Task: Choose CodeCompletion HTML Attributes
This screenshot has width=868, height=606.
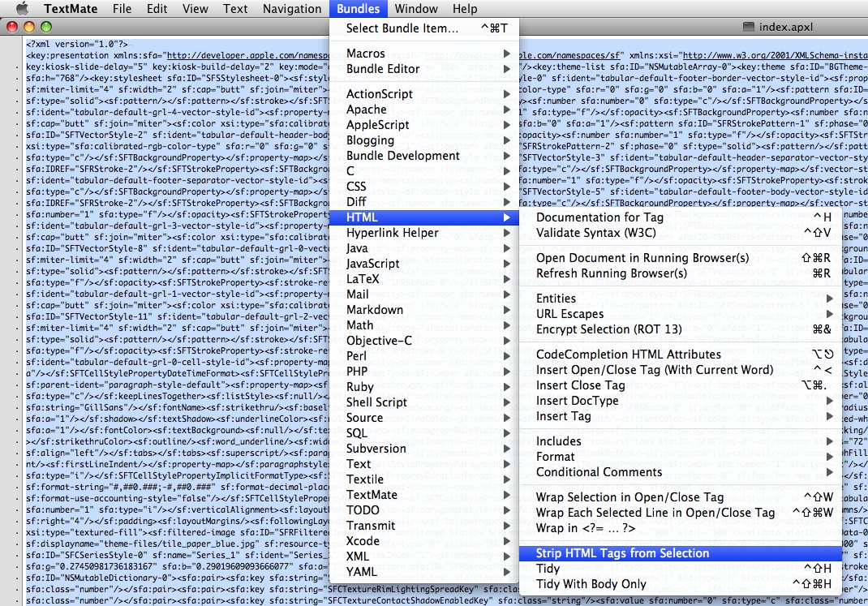Action: 681,355
